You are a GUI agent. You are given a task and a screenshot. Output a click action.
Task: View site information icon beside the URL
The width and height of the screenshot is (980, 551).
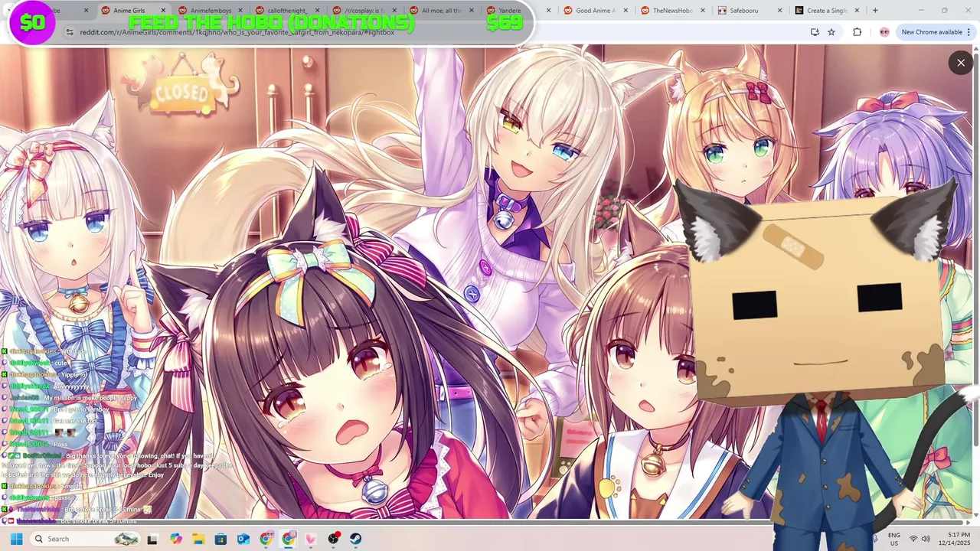coord(69,32)
